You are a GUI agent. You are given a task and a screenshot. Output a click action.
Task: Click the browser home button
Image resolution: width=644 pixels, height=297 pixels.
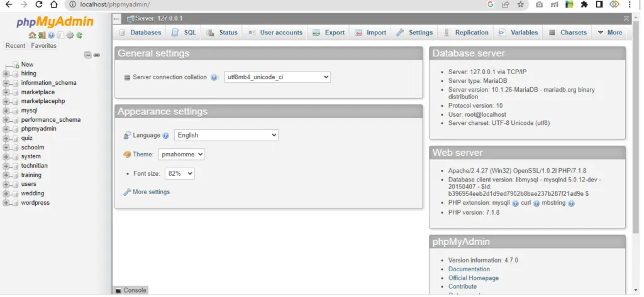pos(54,4)
